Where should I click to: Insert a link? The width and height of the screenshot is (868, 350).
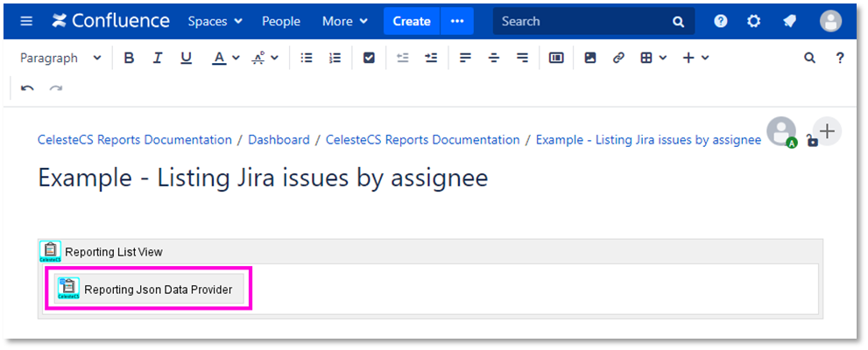(619, 58)
